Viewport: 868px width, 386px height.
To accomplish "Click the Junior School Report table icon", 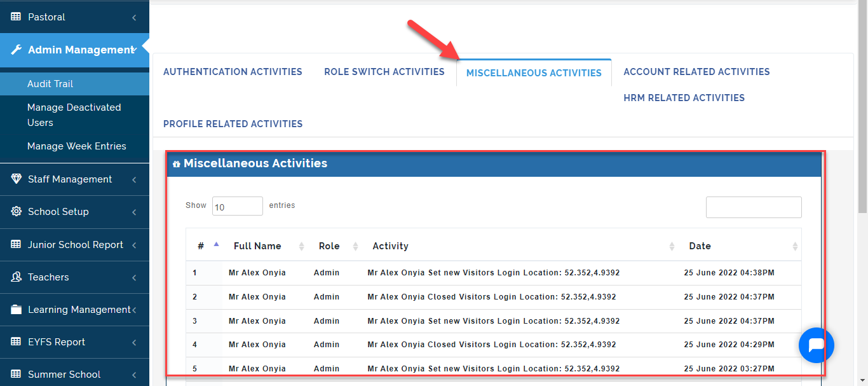I will [x=16, y=245].
